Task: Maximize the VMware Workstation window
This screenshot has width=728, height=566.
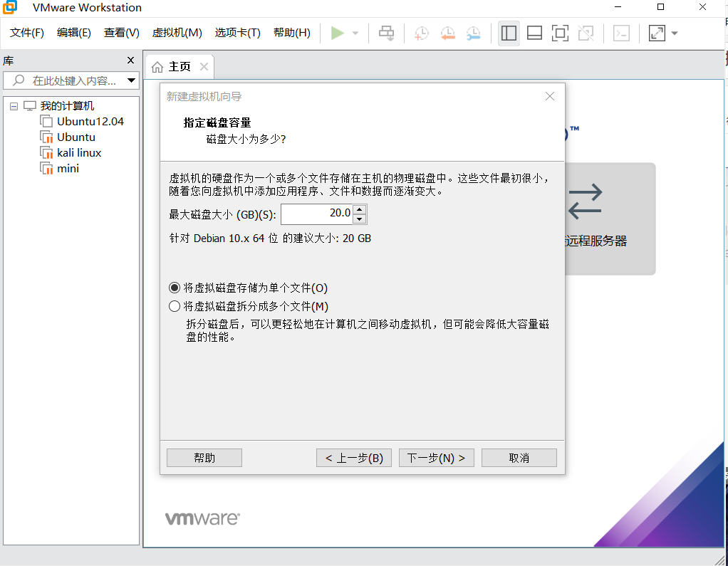Action: [660, 7]
